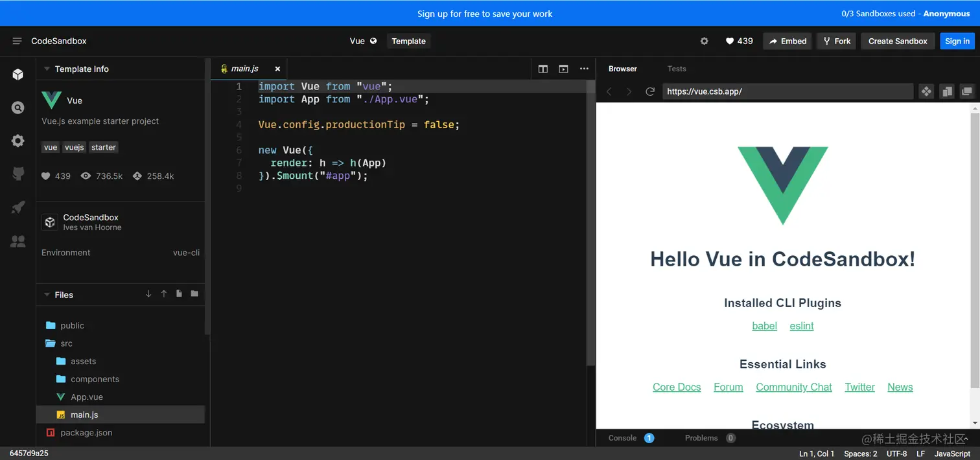Click the Template button
Screen dimensions: 980x460
[x=409, y=41]
